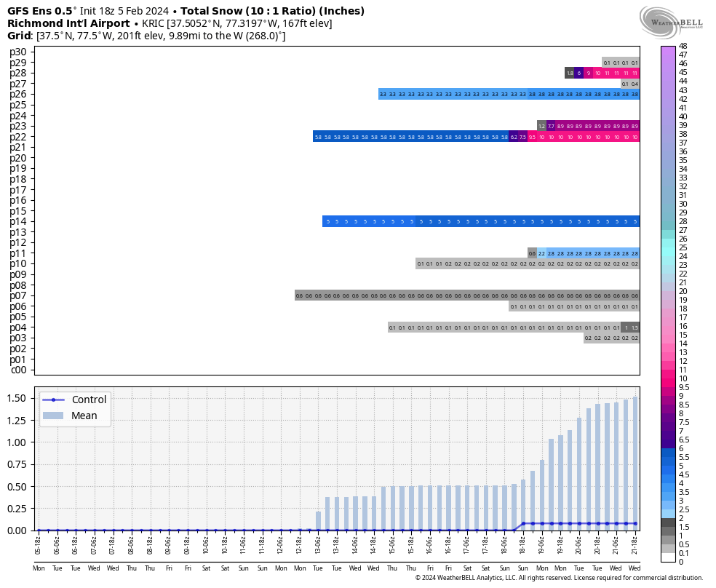Click the p07 ensemble member label
The width and height of the screenshot is (716, 588).
point(18,296)
